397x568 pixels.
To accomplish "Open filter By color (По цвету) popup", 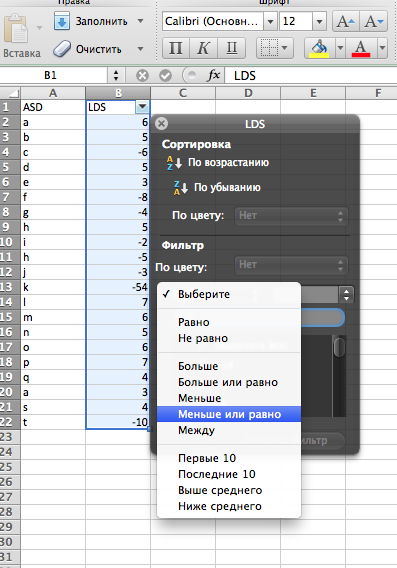I will 291,265.
